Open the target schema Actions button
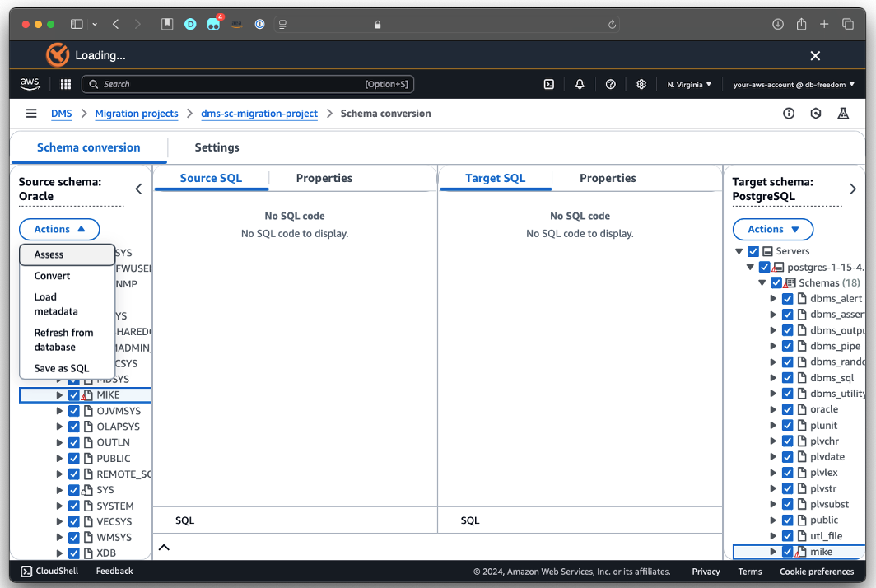 [x=772, y=229]
